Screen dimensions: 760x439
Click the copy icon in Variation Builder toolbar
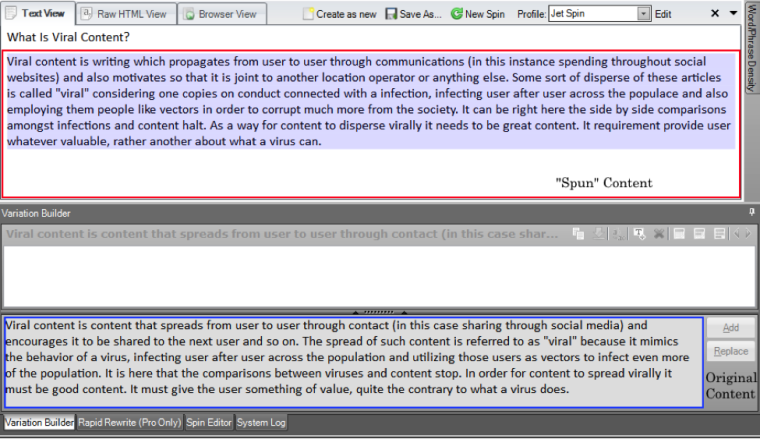578,234
